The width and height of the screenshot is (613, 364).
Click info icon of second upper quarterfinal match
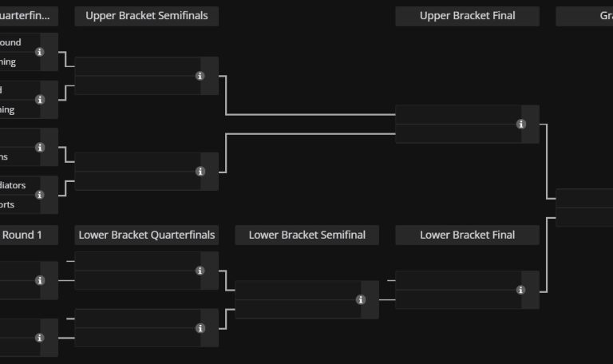40,100
